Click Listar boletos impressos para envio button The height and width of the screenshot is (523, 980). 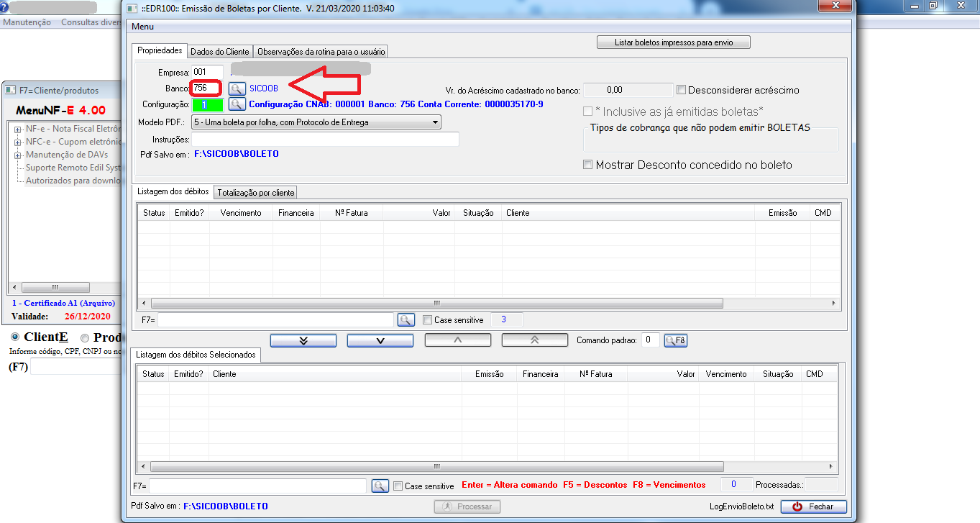tap(673, 42)
